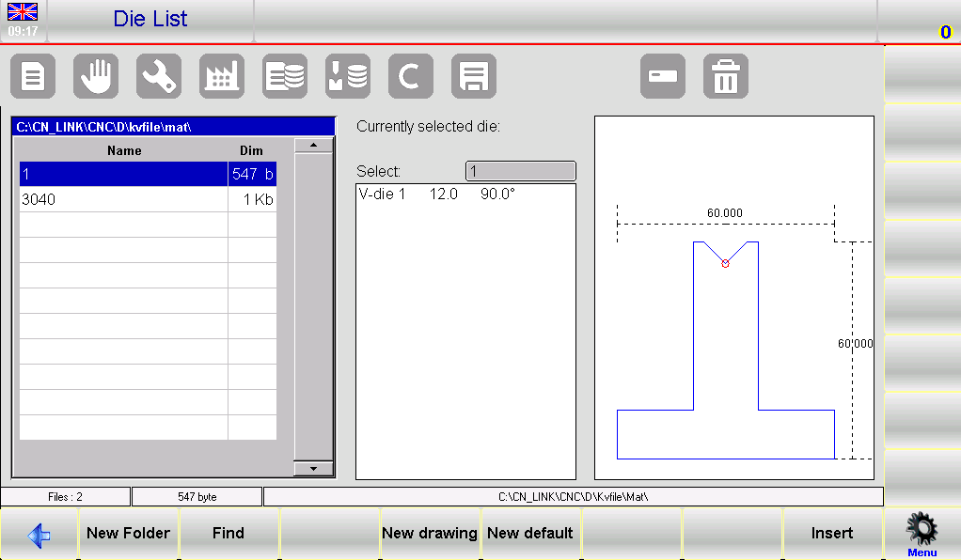Go back using the blue arrow button

(39, 533)
